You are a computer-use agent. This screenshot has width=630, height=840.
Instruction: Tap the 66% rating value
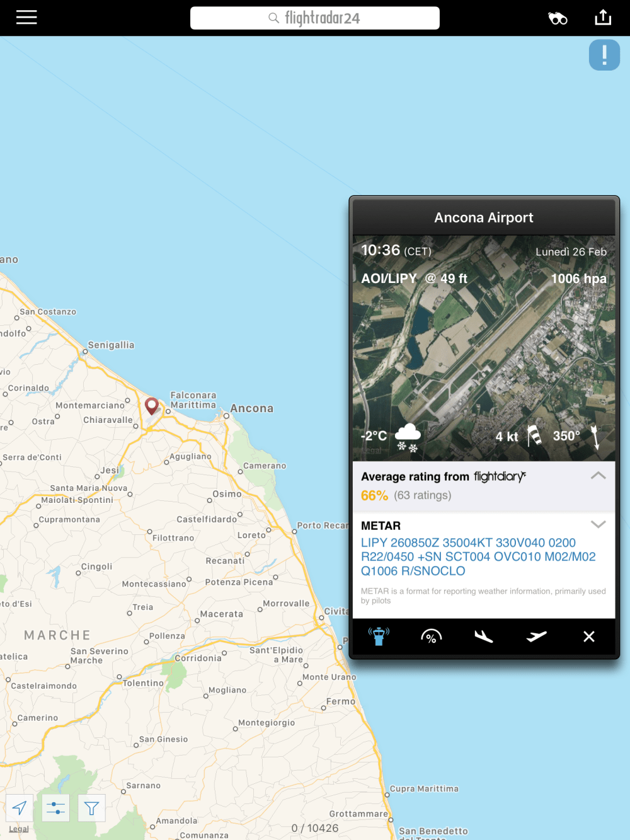pyautogui.click(x=374, y=495)
